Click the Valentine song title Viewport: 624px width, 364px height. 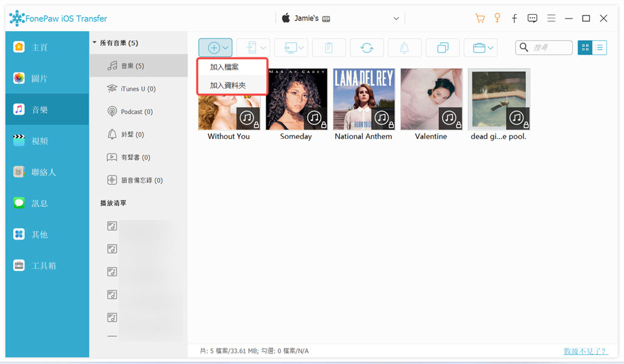click(431, 136)
